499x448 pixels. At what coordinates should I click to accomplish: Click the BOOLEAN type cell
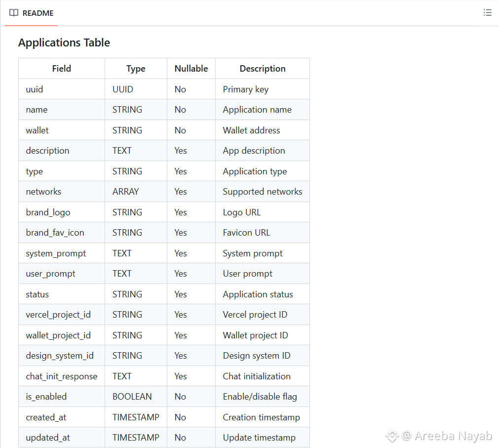136,397
